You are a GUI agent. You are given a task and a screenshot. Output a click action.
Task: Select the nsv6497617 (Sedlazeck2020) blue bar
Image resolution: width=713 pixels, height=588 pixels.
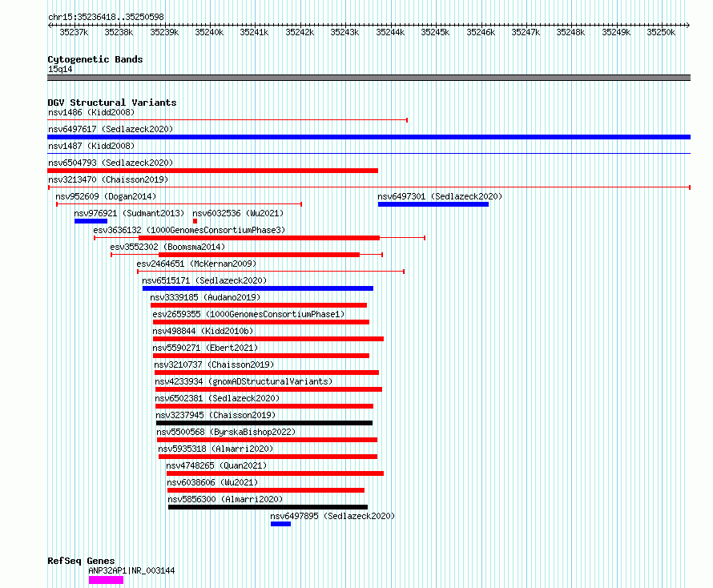(369, 137)
